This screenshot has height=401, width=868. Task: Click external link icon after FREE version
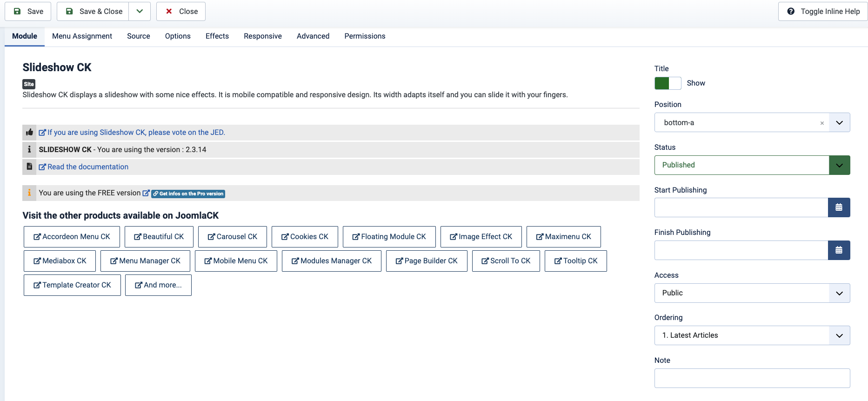pyautogui.click(x=146, y=193)
